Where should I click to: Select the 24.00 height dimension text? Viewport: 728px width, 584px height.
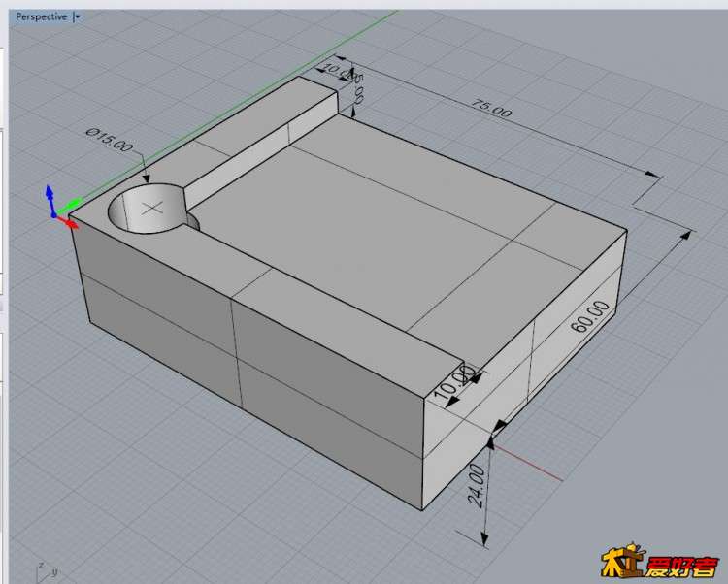[x=477, y=486]
